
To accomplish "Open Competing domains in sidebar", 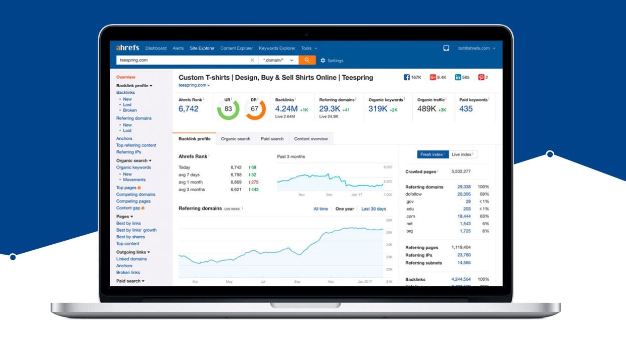I will coord(136,195).
